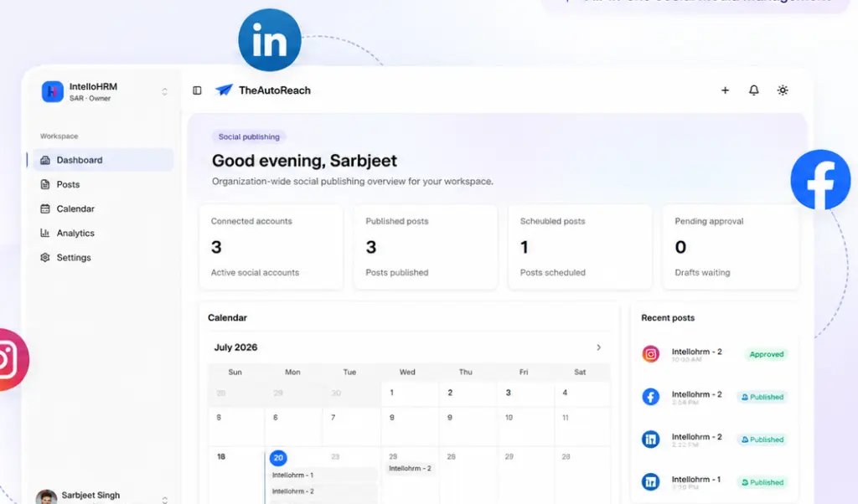Click Intellohrm - 2 event on Wednesday

(410, 469)
